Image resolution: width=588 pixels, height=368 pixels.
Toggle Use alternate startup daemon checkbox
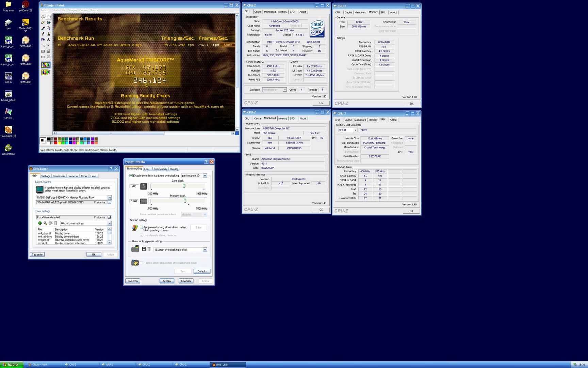coord(142,235)
